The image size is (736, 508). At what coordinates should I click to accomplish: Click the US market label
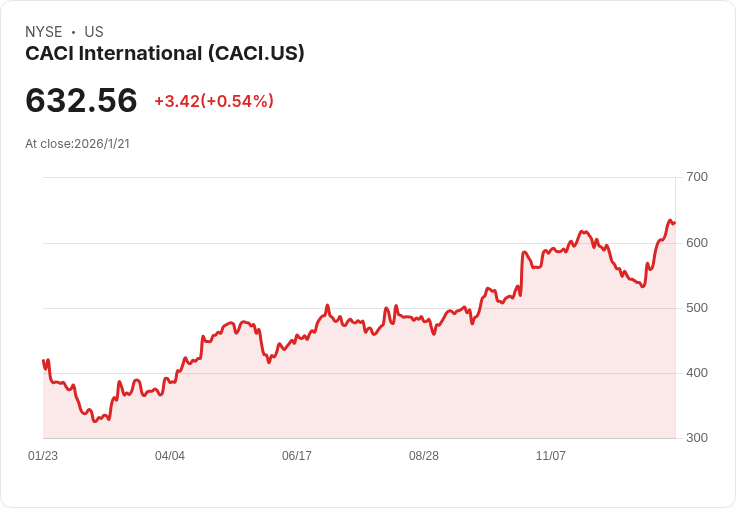(94, 32)
